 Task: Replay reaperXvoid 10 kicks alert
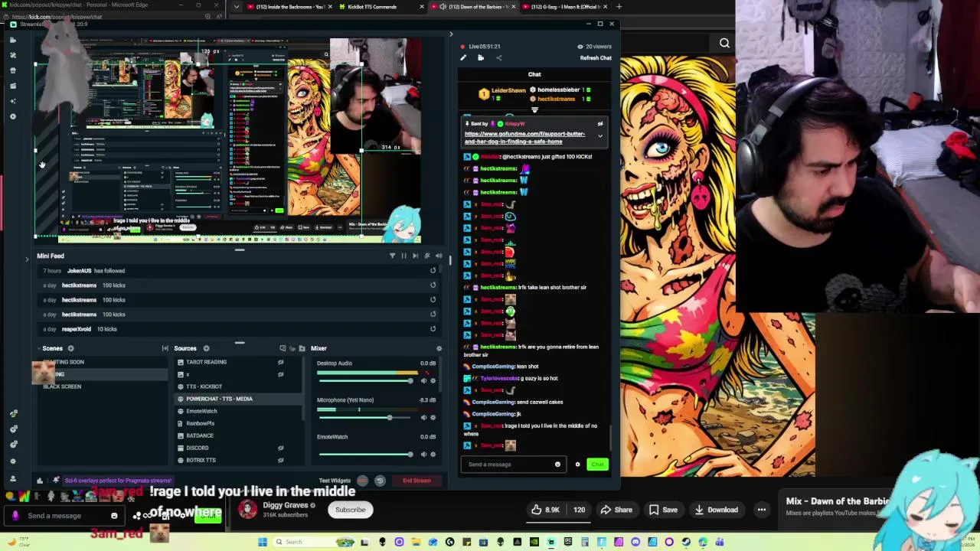coord(433,328)
